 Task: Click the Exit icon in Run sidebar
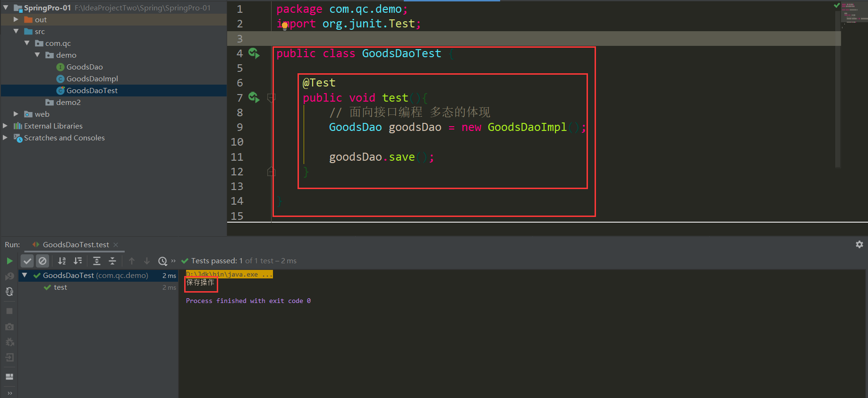[x=9, y=357]
